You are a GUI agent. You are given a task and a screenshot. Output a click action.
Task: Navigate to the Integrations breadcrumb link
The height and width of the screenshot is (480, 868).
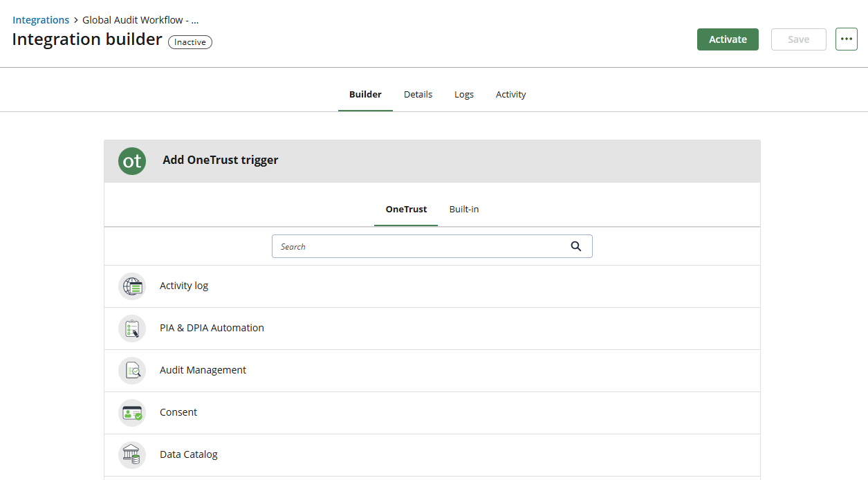click(41, 20)
